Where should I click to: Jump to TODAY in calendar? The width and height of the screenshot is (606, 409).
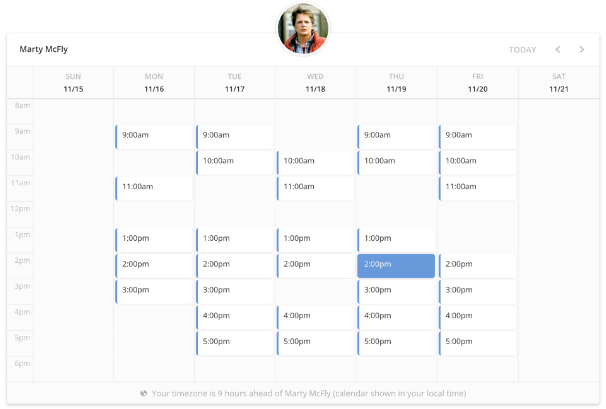tap(523, 50)
